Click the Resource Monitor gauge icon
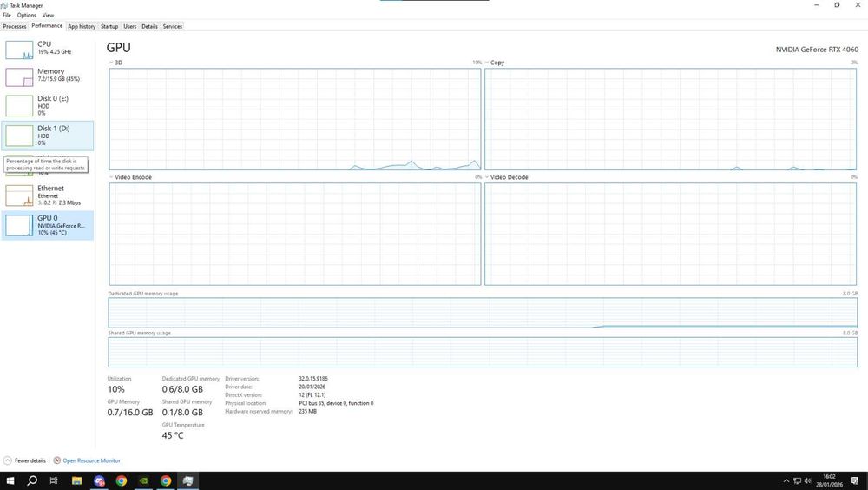 [x=57, y=460]
